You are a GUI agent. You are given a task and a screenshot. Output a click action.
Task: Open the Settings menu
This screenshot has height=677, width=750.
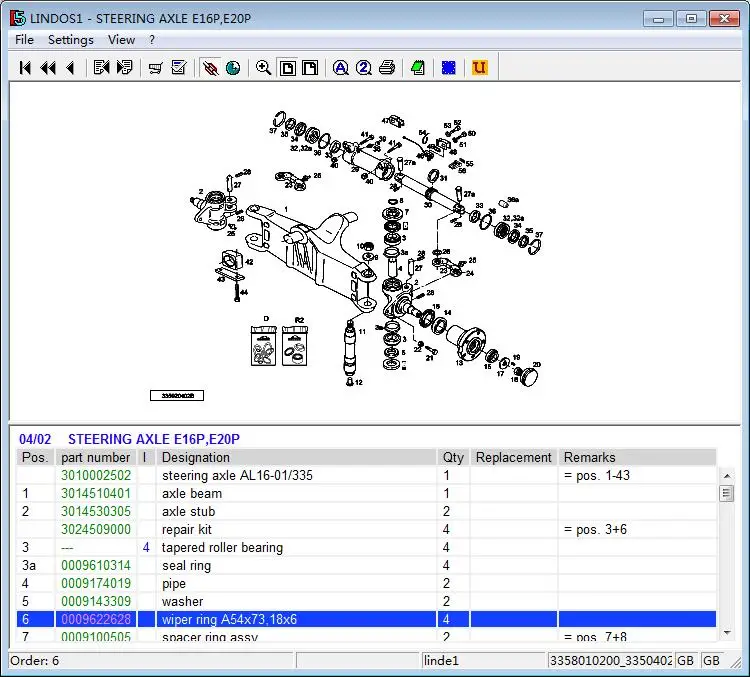[x=71, y=40]
